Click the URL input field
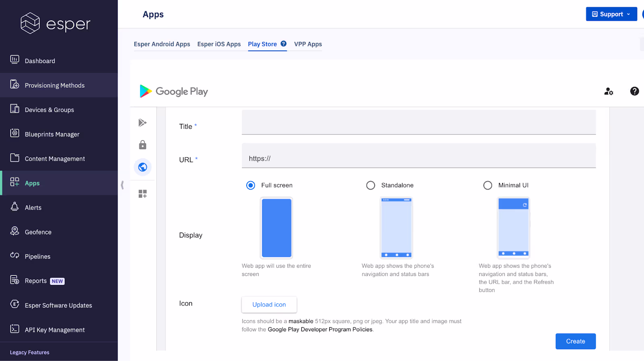 click(x=419, y=156)
